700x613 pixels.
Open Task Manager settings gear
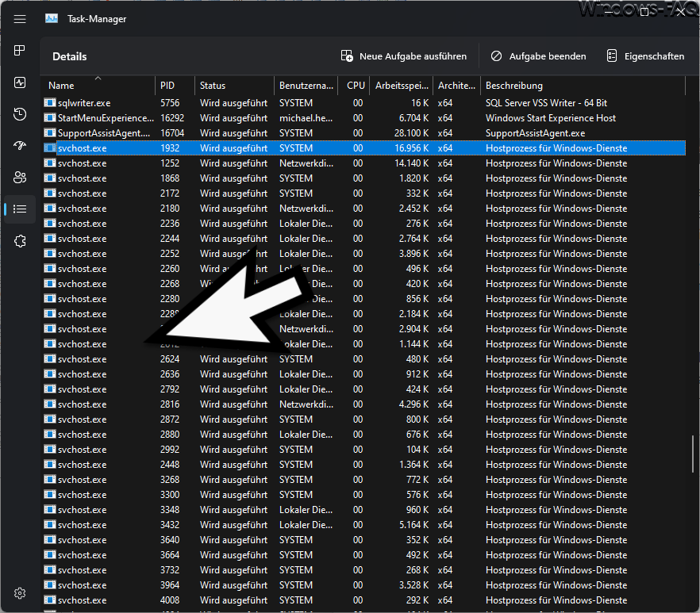coord(20,593)
